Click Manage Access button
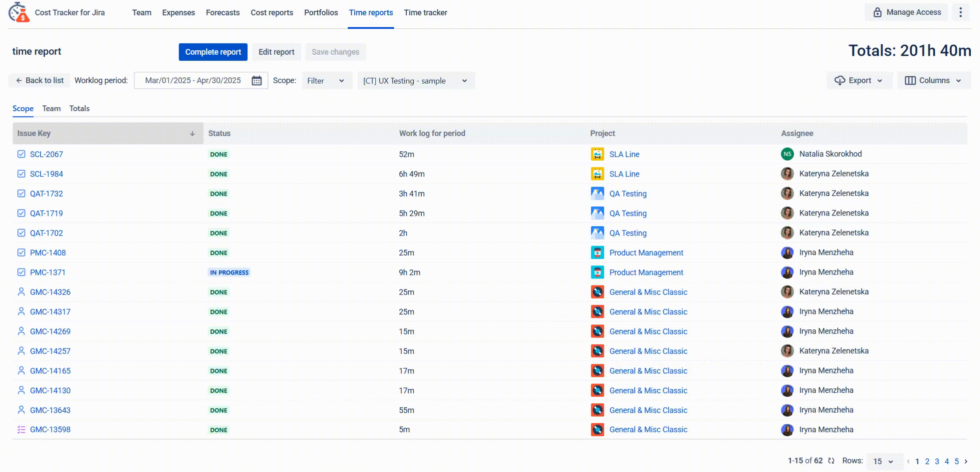Screen dimensions: 980x472 click(907, 12)
